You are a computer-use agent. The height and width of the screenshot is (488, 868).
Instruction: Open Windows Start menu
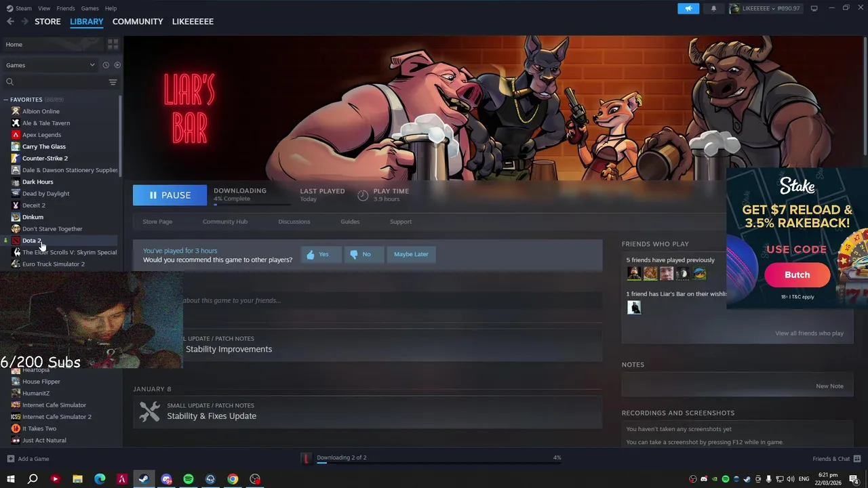pos(11,479)
